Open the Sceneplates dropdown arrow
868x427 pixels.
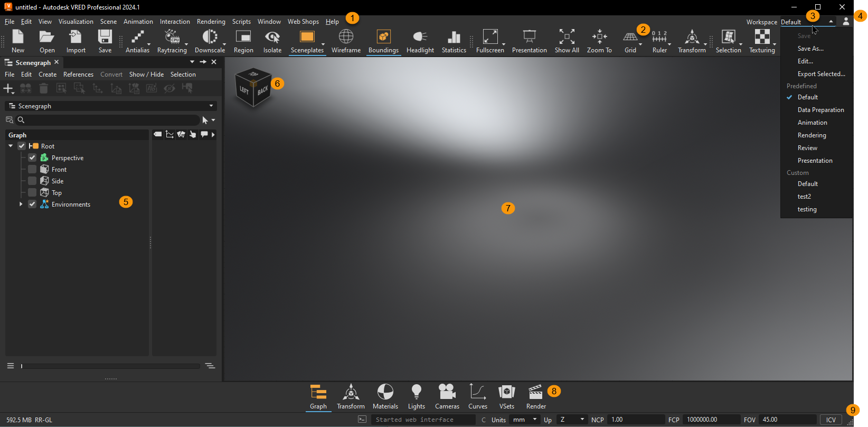click(x=323, y=45)
